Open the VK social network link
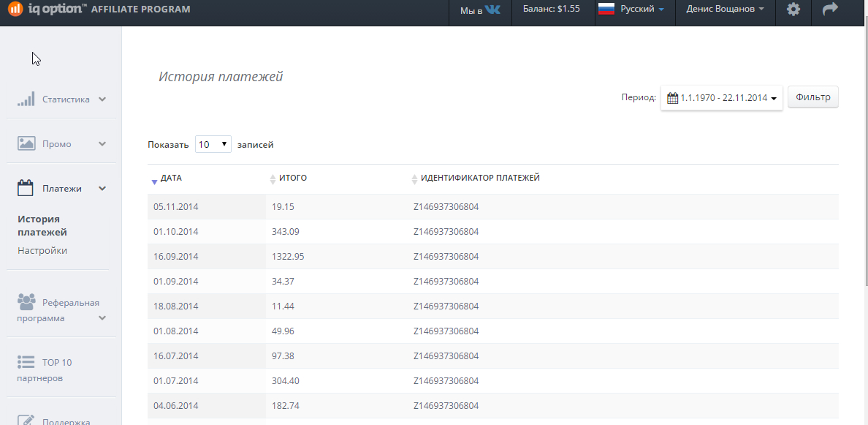 (x=480, y=10)
